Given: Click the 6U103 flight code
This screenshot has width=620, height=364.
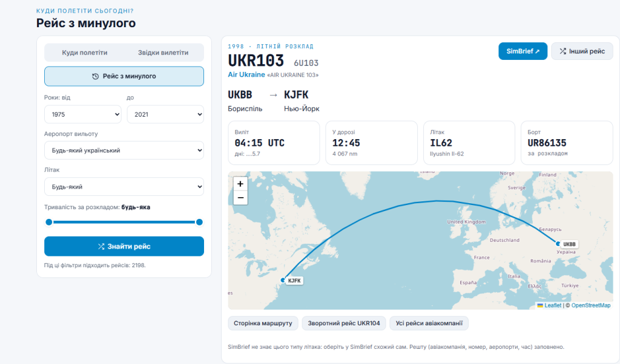Looking at the screenshot, I should pyautogui.click(x=306, y=63).
